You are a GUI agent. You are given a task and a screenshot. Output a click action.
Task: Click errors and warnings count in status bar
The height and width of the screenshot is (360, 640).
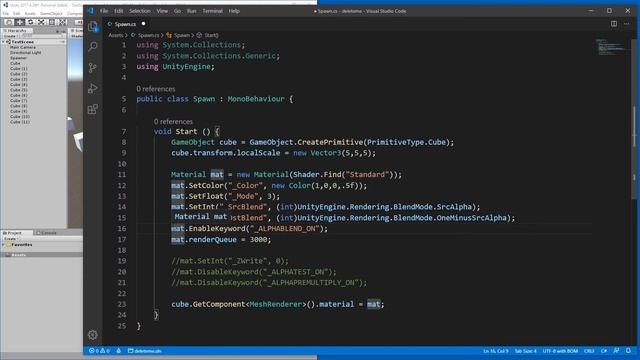99,351
